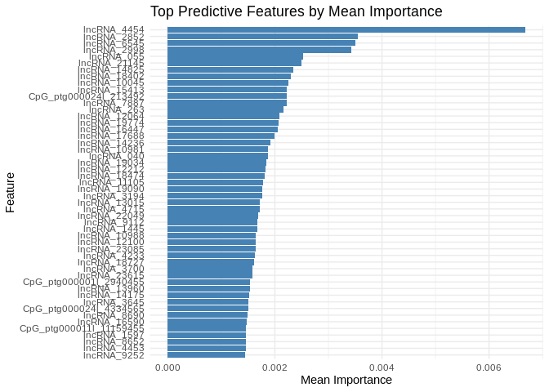
Task: Select the CpG_ptg000001l_2940455 axis label
Action: tap(83, 282)
